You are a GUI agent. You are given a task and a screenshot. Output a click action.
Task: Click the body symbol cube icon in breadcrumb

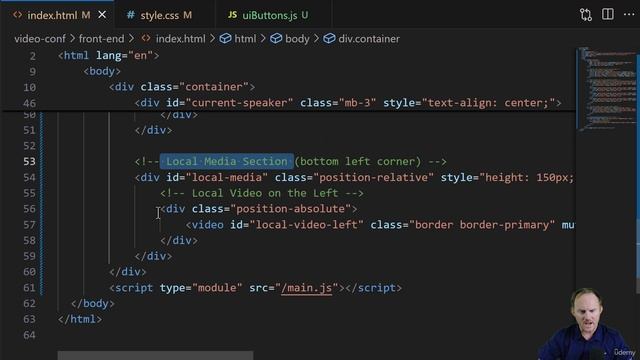(276, 38)
